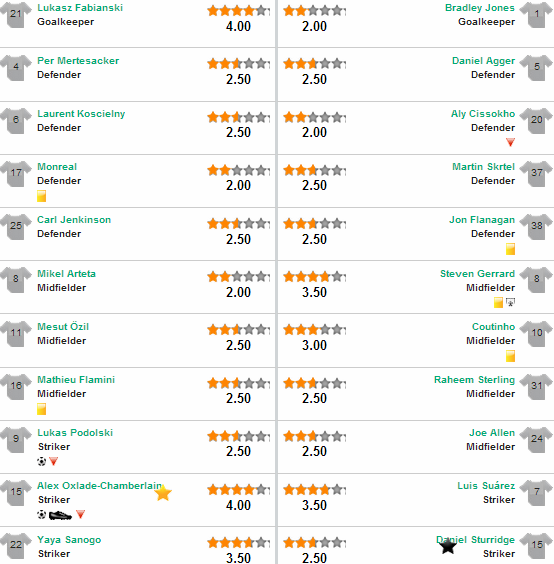This screenshot has width=554, height=564.
Task: Open Raheem Sterling player link
Action: click(x=474, y=380)
